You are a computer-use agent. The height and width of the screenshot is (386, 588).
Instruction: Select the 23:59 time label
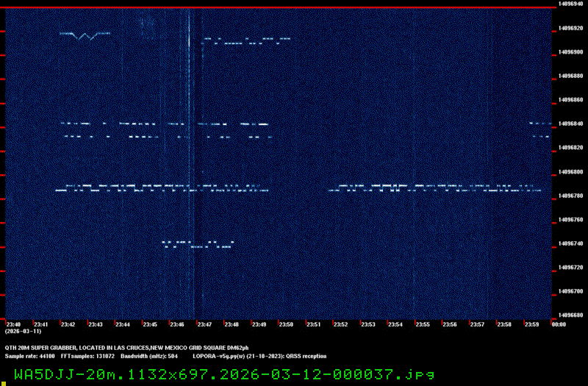[531, 324]
